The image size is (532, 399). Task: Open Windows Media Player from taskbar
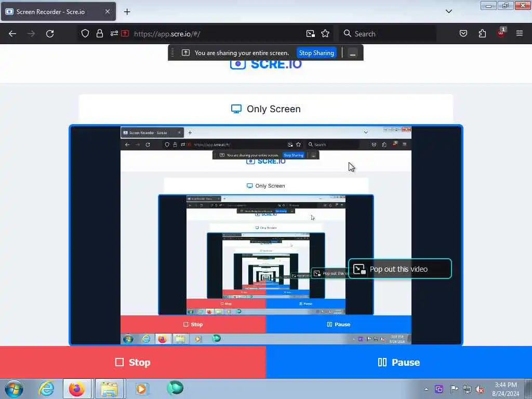pyautogui.click(x=141, y=389)
